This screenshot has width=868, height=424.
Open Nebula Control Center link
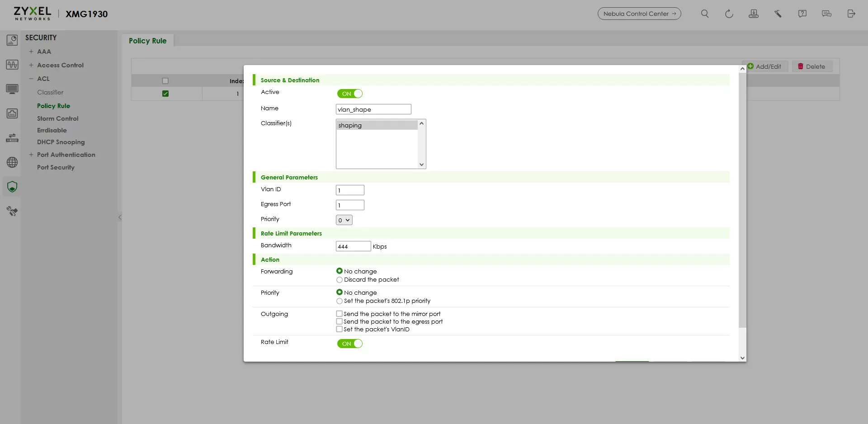pyautogui.click(x=639, y=14)
